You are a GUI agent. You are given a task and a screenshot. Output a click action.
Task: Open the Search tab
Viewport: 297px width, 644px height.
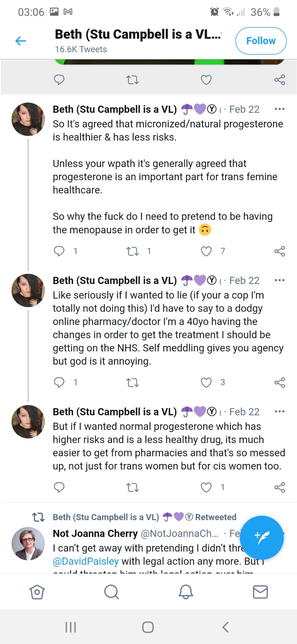coord(111,592)
